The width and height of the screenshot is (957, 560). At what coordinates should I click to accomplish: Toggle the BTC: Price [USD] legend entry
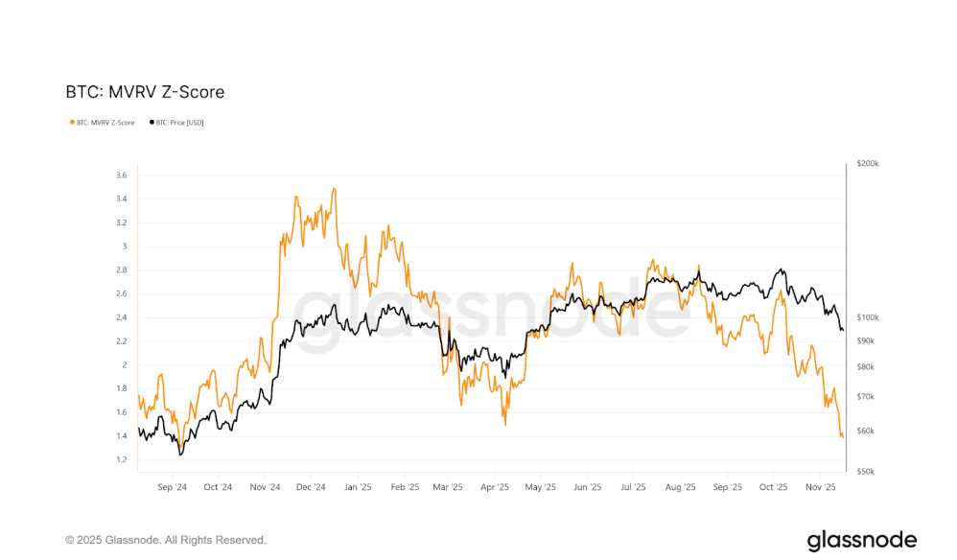click(x=179, y=123)
